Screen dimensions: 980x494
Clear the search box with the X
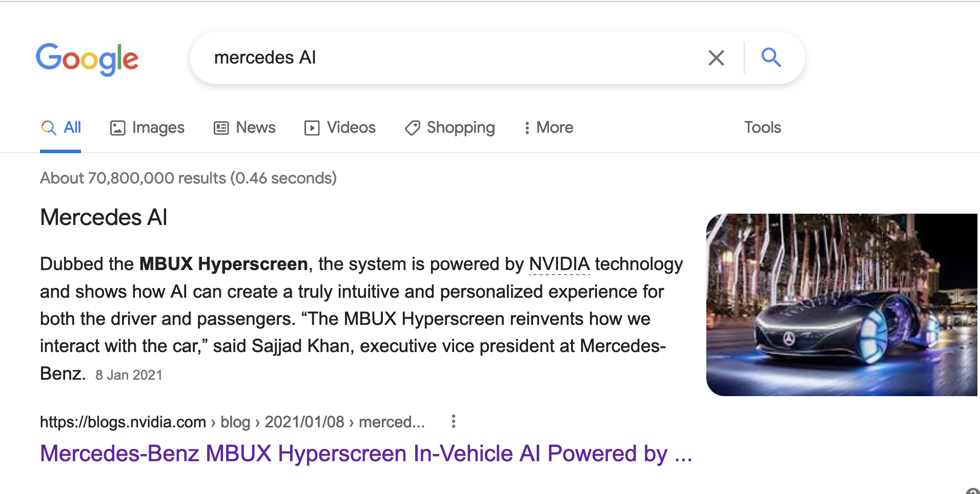(716, 58)
